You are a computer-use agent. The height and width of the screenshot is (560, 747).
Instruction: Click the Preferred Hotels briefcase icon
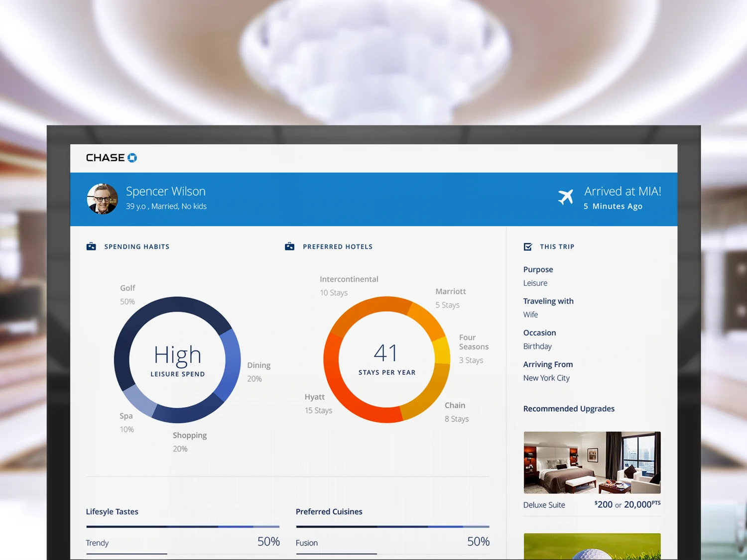289,246
